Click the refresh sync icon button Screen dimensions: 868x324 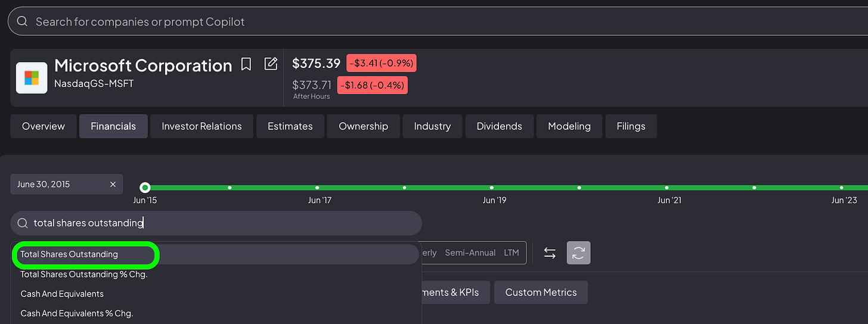click(x=578, y=253)
